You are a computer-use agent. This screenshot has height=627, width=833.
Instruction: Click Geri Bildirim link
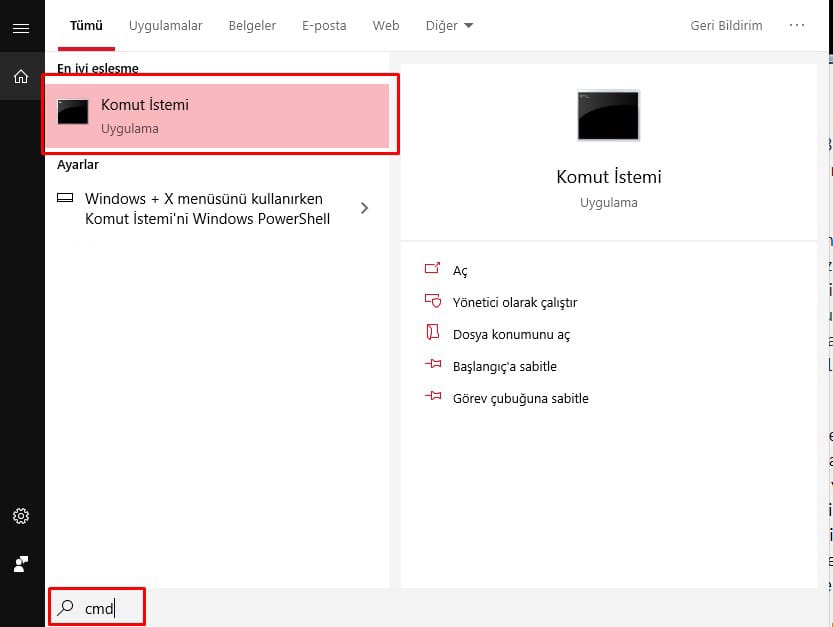click(x=726, y=25)
